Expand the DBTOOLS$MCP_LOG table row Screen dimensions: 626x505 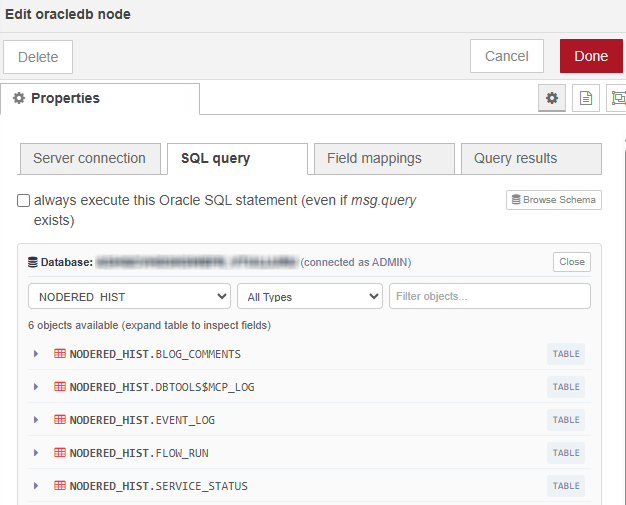[36, 386]
